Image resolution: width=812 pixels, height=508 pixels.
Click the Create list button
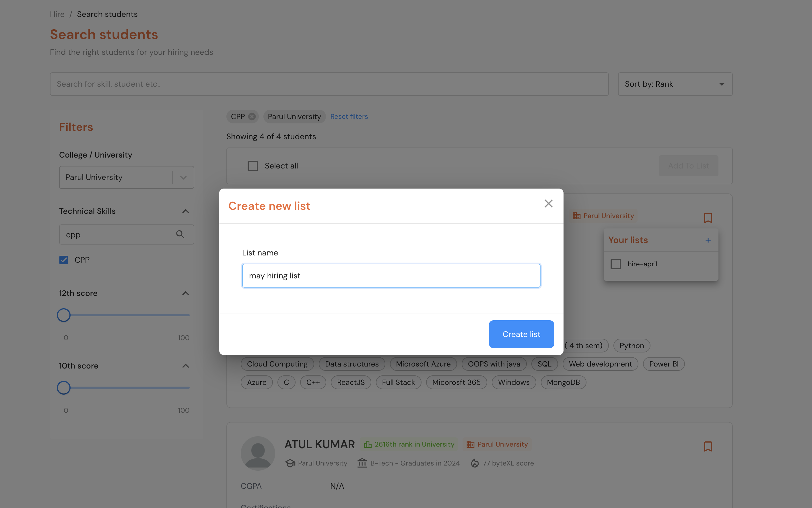point(521,334)
